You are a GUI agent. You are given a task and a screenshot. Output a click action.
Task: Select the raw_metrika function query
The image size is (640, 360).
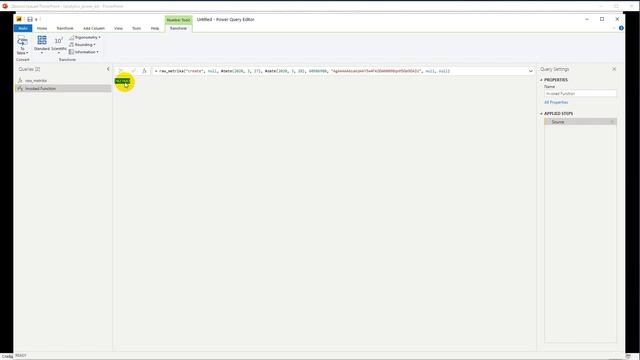pos(36,80)
